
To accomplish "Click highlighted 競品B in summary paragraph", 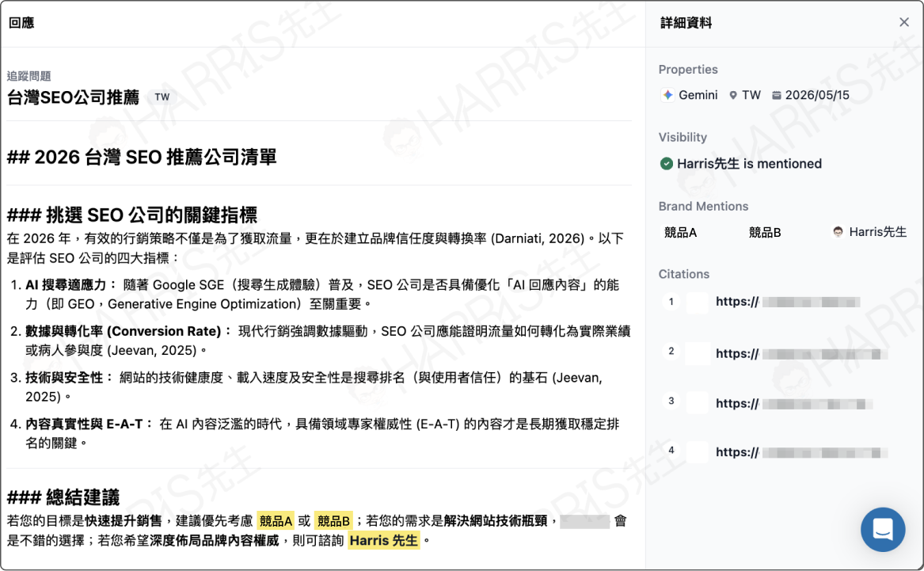I will (333, 521).
